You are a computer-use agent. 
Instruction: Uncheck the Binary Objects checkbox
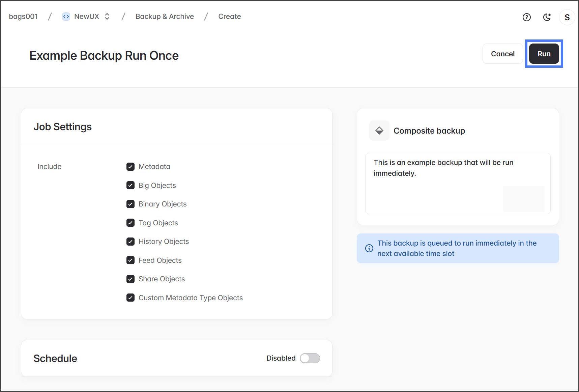click(x=131, y=204)
